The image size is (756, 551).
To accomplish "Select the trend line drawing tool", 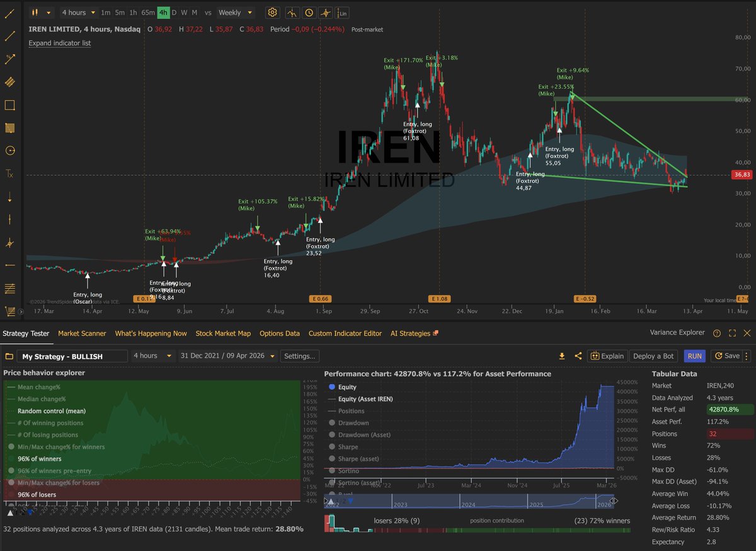I will pyautogui.click(x=9, y=36).
